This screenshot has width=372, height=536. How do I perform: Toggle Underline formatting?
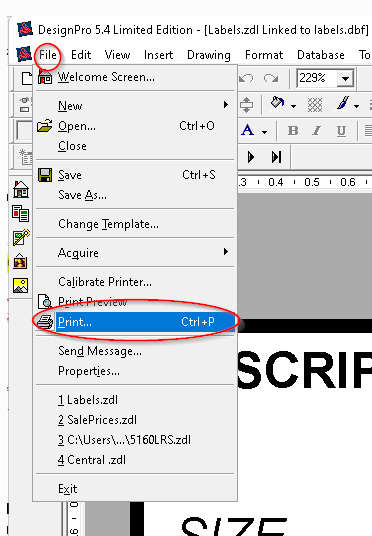(341, 130)
